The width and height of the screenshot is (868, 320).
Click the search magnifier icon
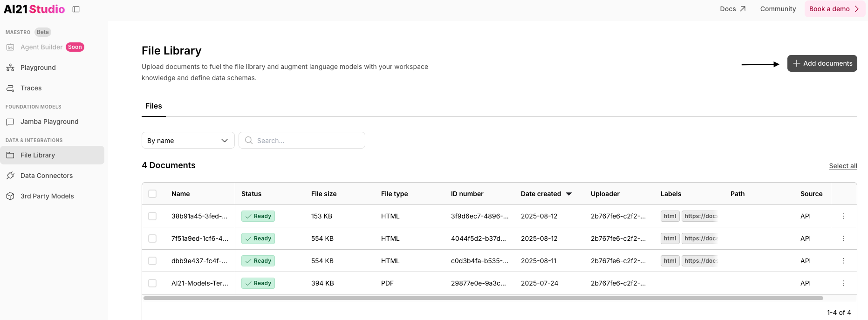[249, 140]
